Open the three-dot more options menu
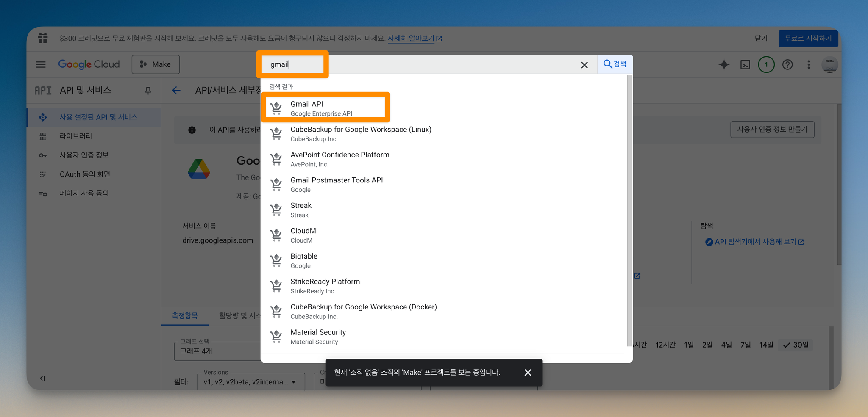The height and width of the screenshot is (417, 868). tap(809, 64)
